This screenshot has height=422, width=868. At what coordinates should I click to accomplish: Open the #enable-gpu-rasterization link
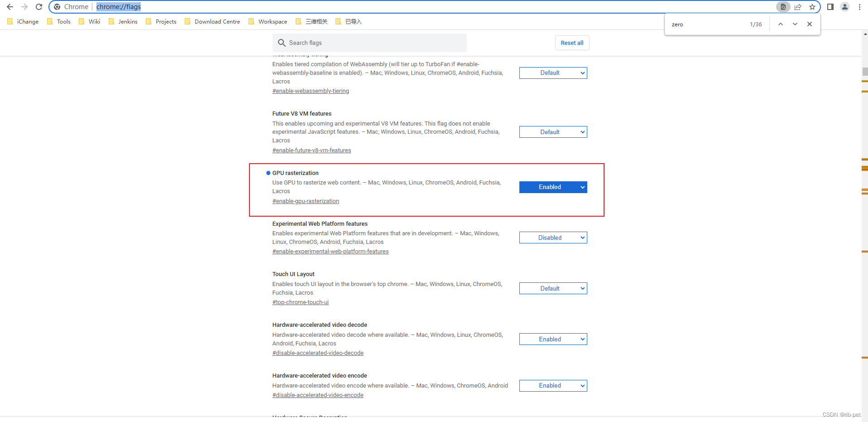pyautogui.click(x=306, y=201)
